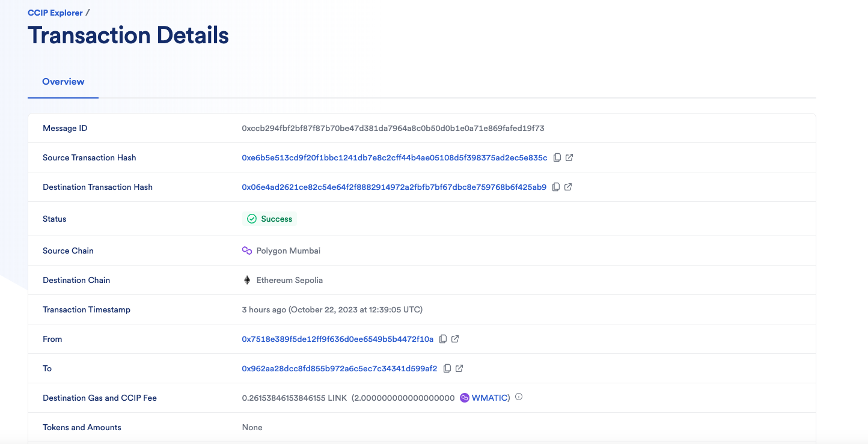Image resolution: width=868 pixels, height=444 pixels.
Task: Navigate back via CCIP Explorer breadcrumb
Action: 55,12
